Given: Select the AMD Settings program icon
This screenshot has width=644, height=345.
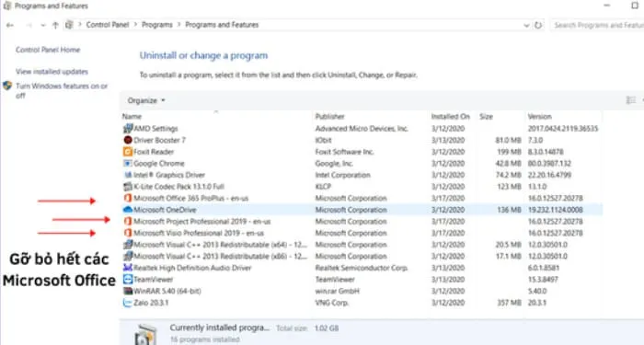Looking at the screenshot, I should coord(128,129).
